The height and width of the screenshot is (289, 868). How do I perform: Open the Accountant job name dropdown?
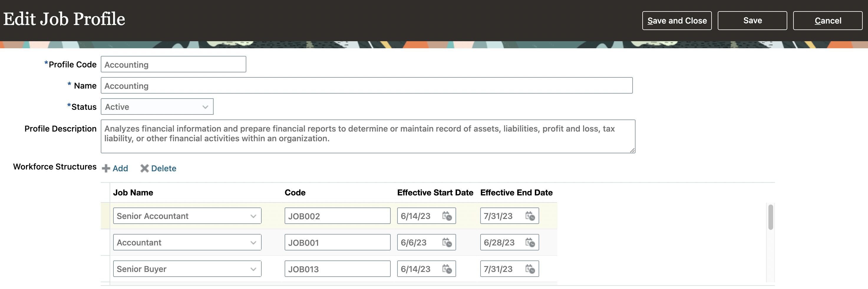(x=253, y=243)
